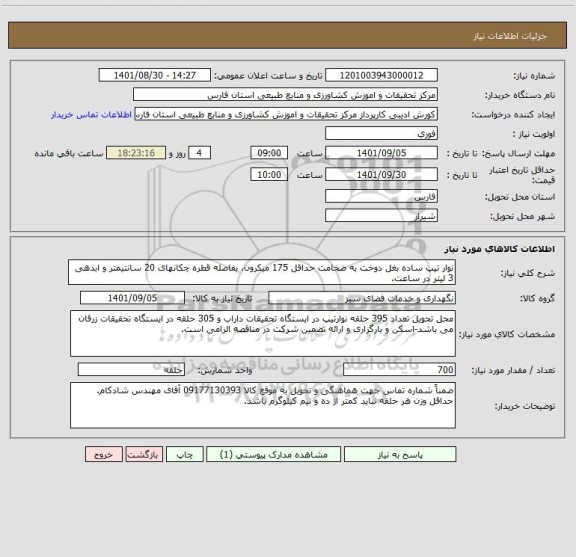Viewport: 576px width, 557px height.
Task: Click the 'شرح کلی نیاز' label
Action: pyautogui.click(x=528, y=273)
